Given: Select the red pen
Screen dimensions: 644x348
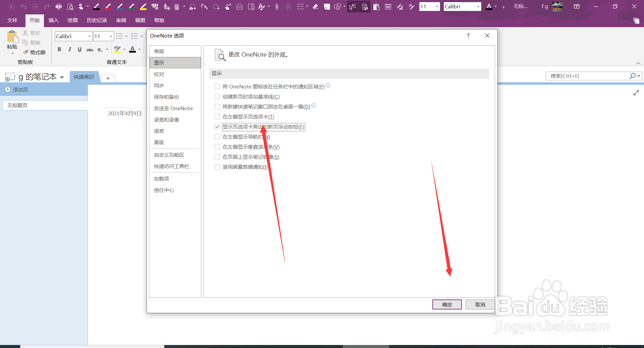Looking at the screenshot, I should click(x=108, y=6).
